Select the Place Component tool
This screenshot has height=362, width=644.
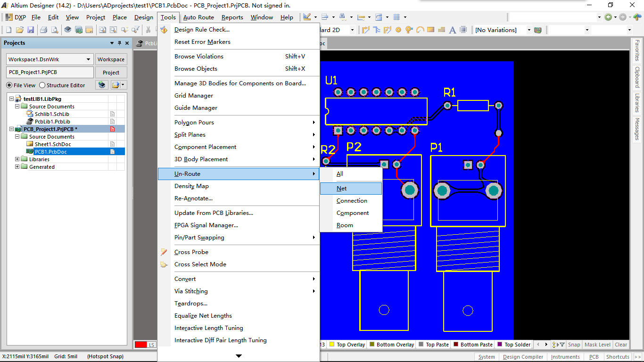point(463,30)
